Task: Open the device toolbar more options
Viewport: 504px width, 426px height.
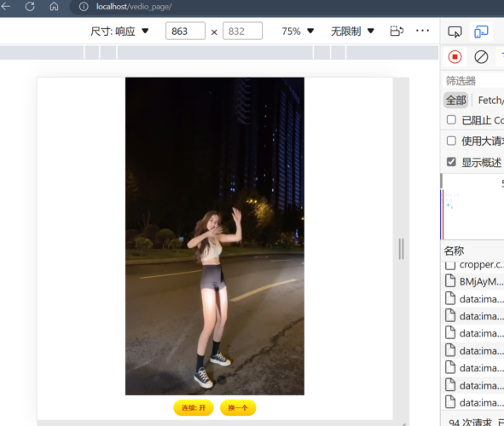Action: click(x=422, y=31)
